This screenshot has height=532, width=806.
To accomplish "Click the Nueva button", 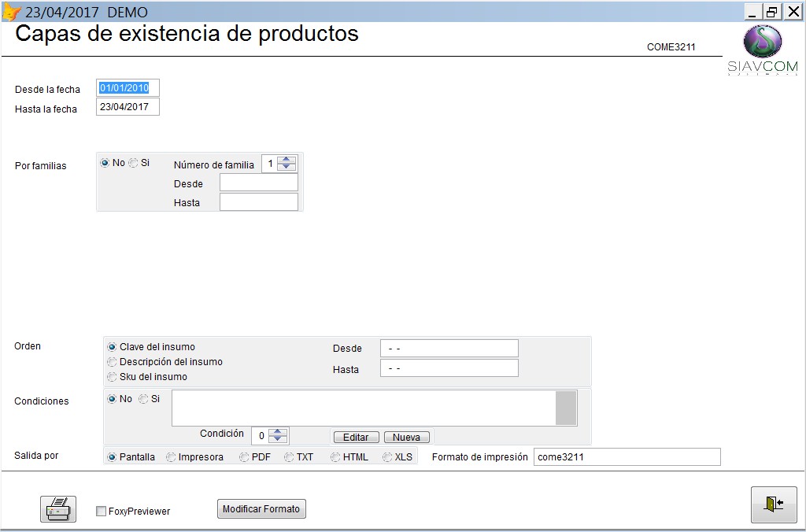I will (x=407, y=437).
